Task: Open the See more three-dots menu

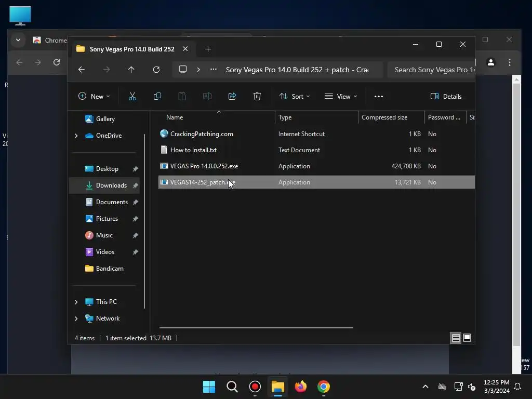Action: coord(379,96)
